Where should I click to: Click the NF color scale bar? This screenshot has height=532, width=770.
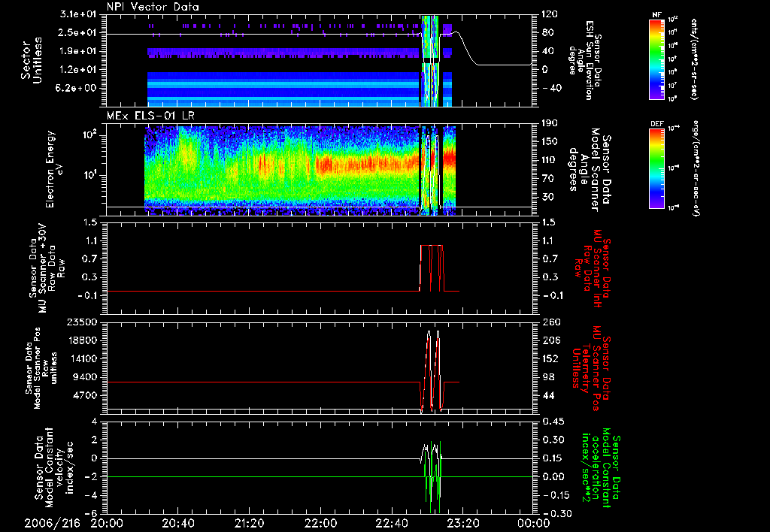click(x=655, y=59)
